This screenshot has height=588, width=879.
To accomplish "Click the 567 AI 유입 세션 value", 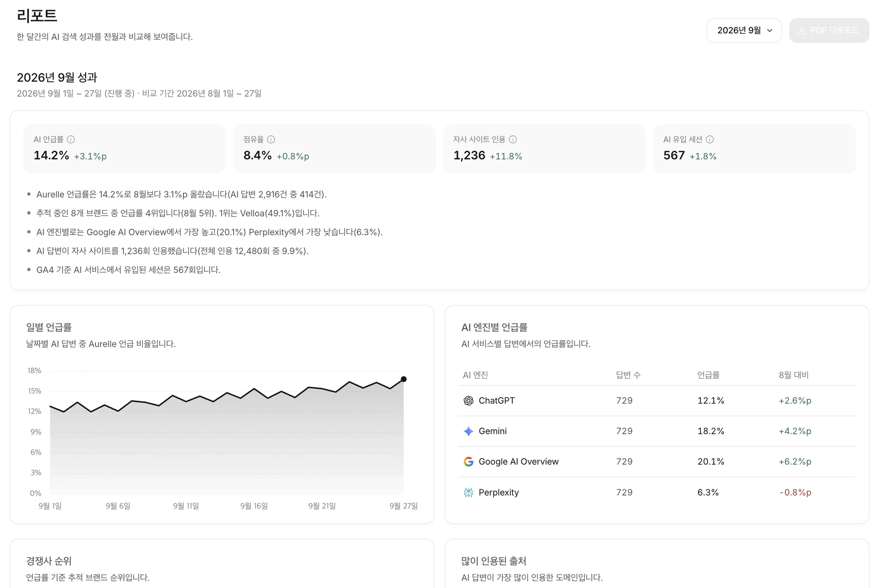I will click(674, 156).
